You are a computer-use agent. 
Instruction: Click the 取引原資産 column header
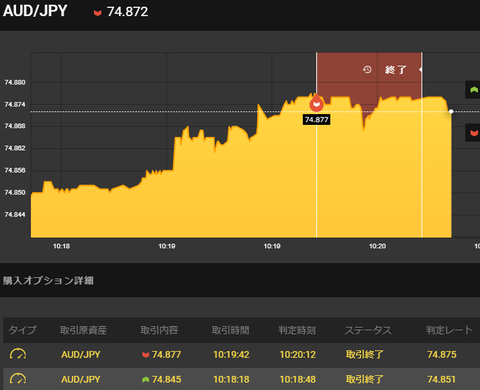point(83,330)
